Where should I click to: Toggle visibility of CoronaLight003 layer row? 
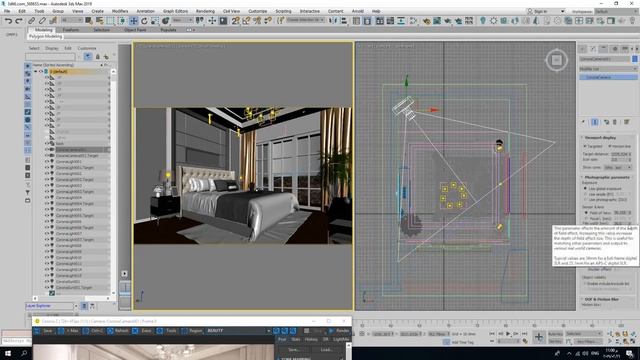click(x=47, y=185)
